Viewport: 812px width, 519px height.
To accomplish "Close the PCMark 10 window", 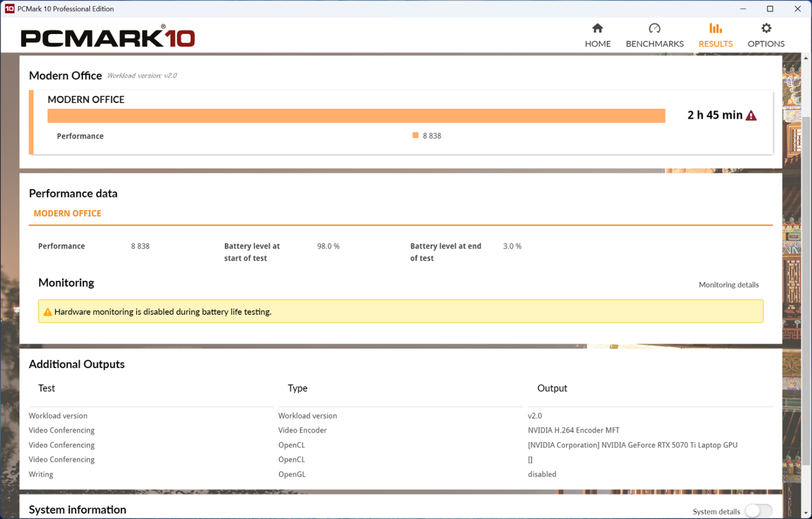I will click(797, 9).
